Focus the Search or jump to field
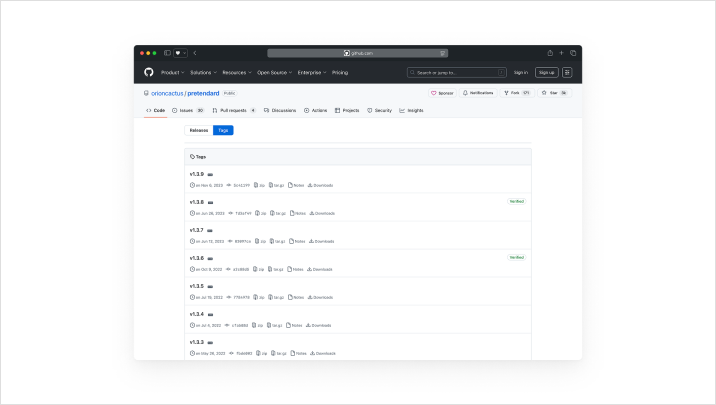The image size is (716, 405). point(457,73)
